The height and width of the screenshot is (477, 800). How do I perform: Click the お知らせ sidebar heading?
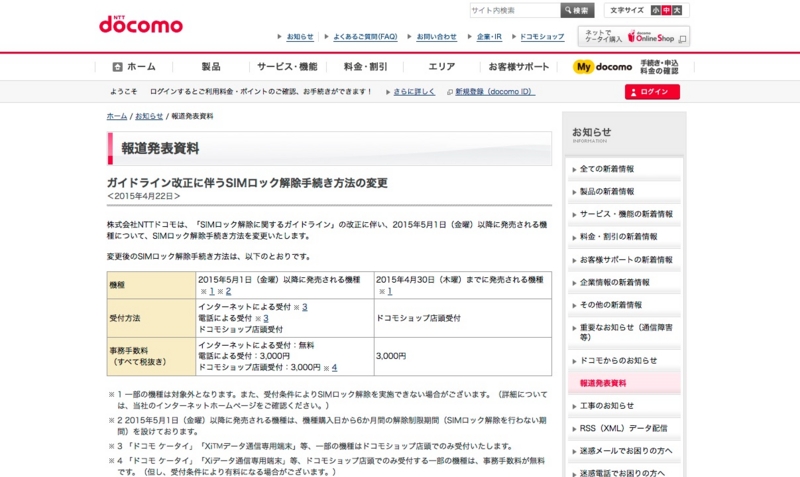point(591,132)
